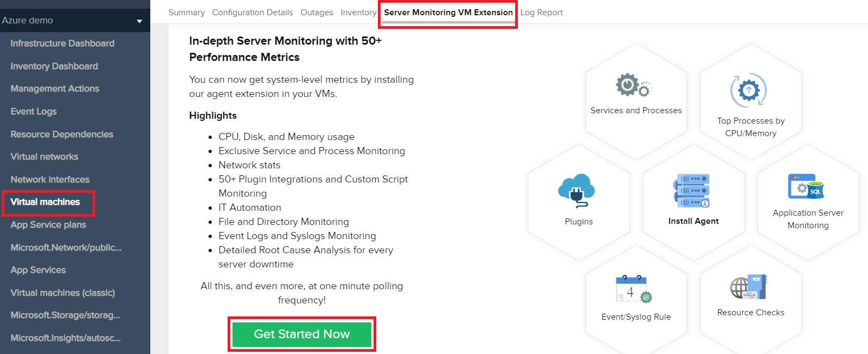Go to the Outages tab

316,13
